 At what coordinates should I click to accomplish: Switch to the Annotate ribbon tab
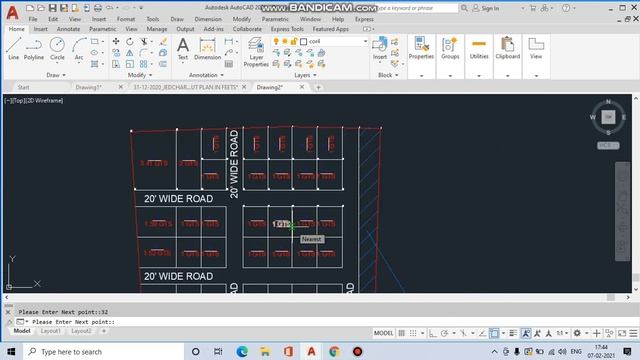point(68,29)
